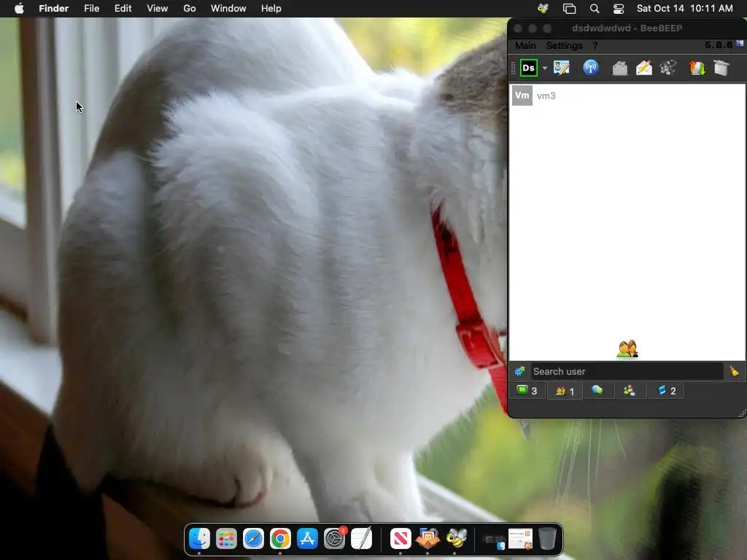Click the Search user field
Image resolution: width=747 pixels, height=560 pixels.
coord(627,371)
